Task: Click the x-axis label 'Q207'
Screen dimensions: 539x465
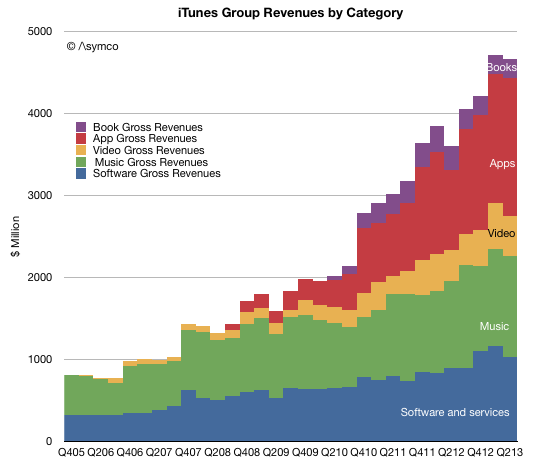Action: click(159, 452)
